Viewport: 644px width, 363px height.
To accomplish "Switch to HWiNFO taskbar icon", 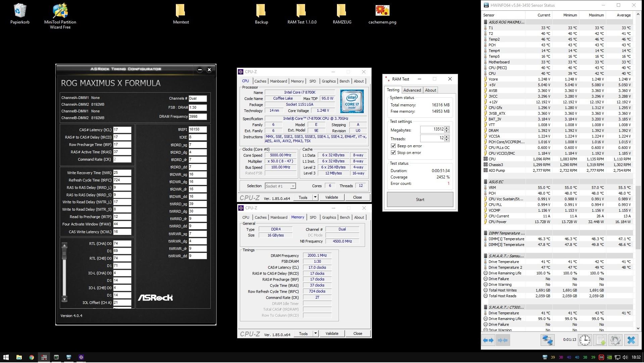I will pos(69,357).
